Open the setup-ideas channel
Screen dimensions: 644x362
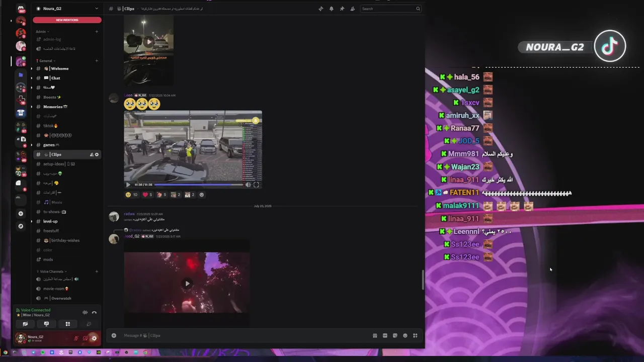tap(67, 164)
